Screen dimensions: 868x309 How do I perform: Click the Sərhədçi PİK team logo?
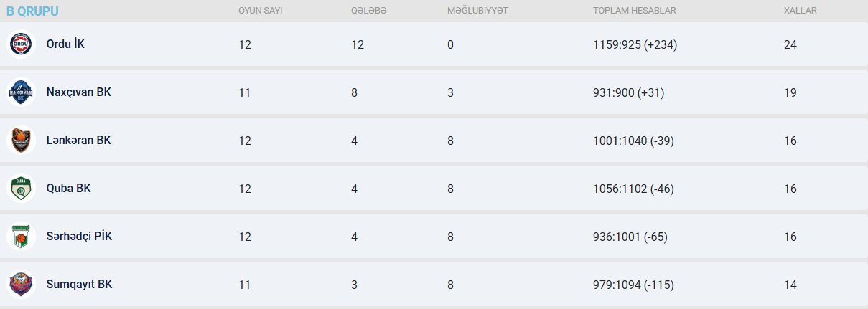21,237
